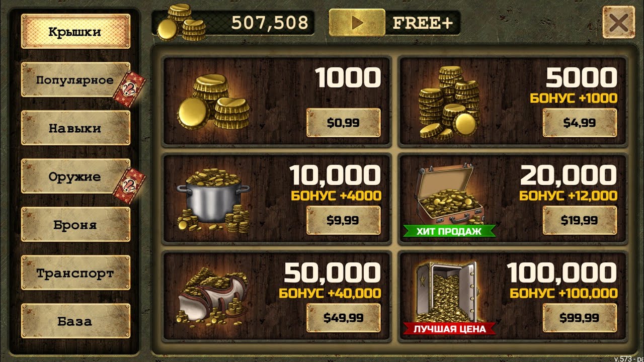Click the open safe full of caps
The image size is (644, 362).
click(446, 292)
